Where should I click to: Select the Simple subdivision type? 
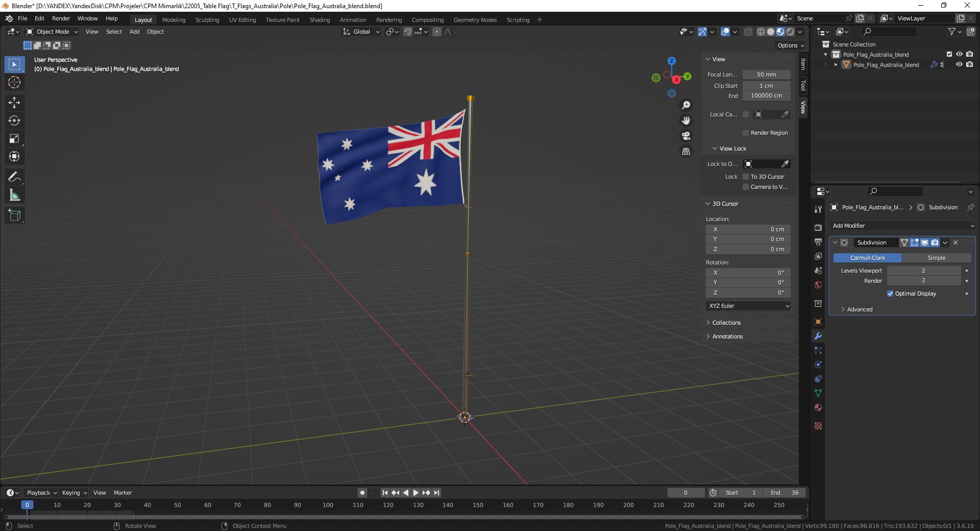pos(936,258)
